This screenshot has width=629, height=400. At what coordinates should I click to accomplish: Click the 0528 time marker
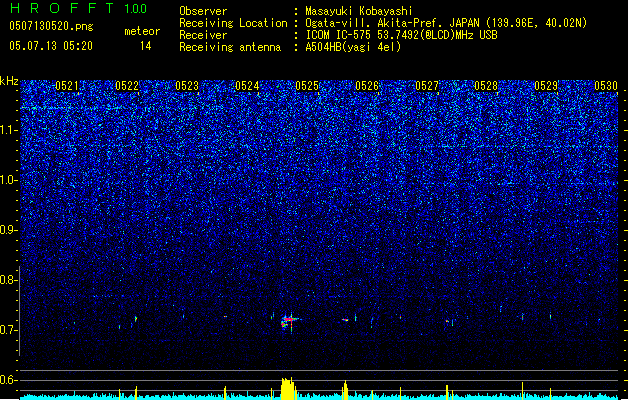[x=486, y=86]
